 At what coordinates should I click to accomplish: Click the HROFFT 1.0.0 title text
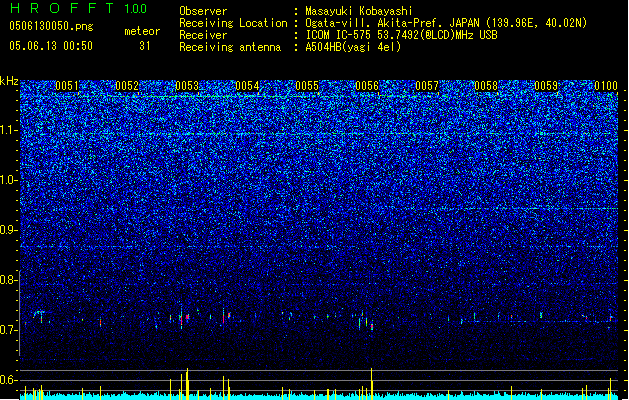click(x=78, y=8)
